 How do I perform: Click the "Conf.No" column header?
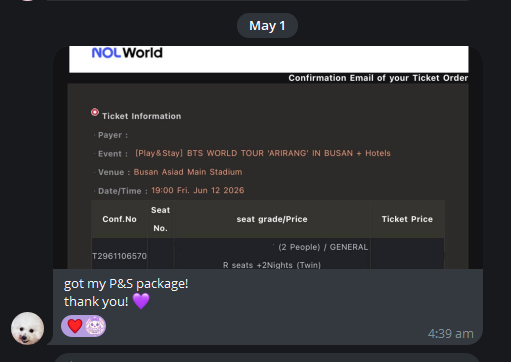coord(120,219)
